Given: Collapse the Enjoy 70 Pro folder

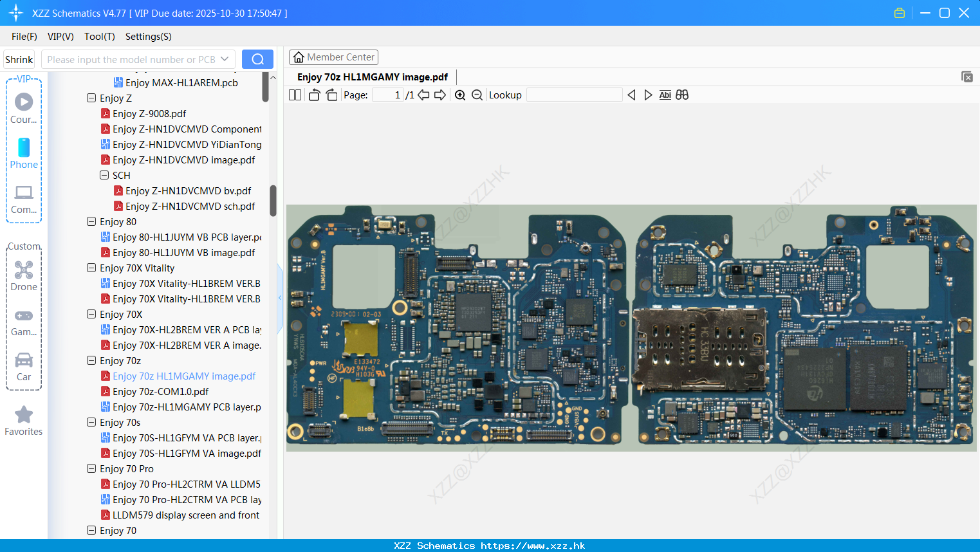Looking at the screenshot, I should (91, 469).
